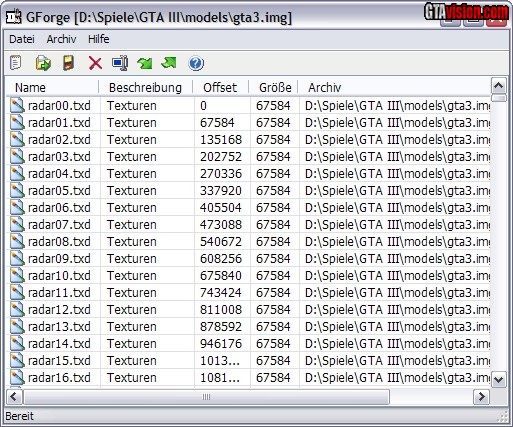Image resolution: width=513 pixels, height=427 pixels.
Task: Click the new archive document icon
Action: [15, 63]
